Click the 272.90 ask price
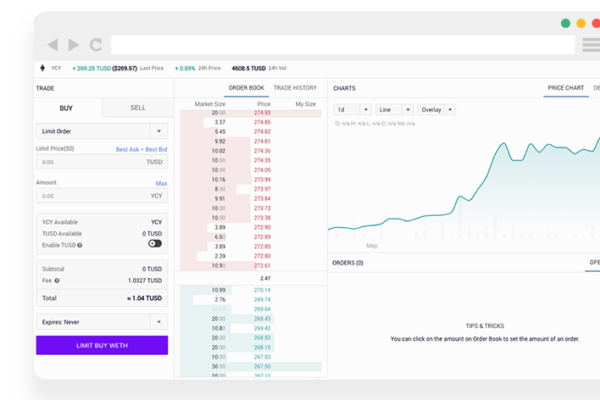Viewport: 600px width, 400px height. click(262, 228)
